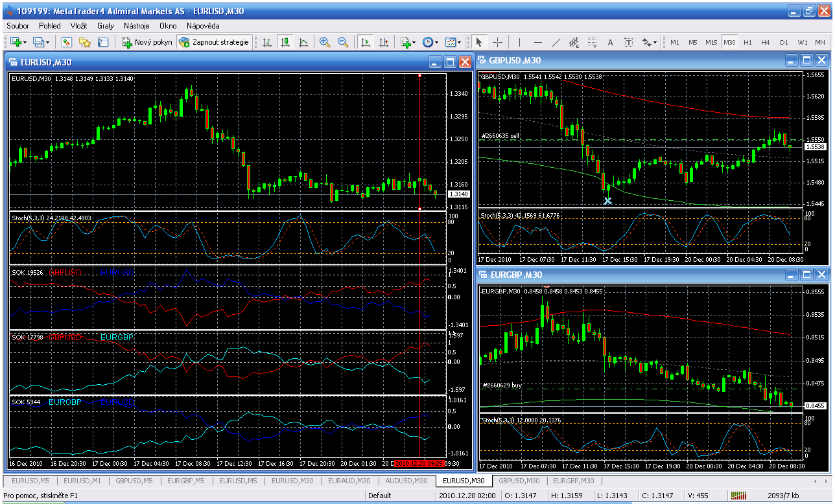Select the #2660629 buy order label
Viewport: 835px width, 504px height.
(x=502, y=385)
